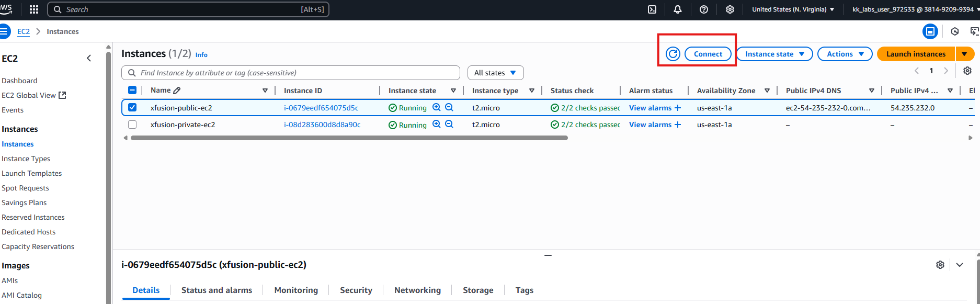This screenshot has height=304, width=980.
Task: Open Spot Requests in the sidebar
Action: click(25, 188)
